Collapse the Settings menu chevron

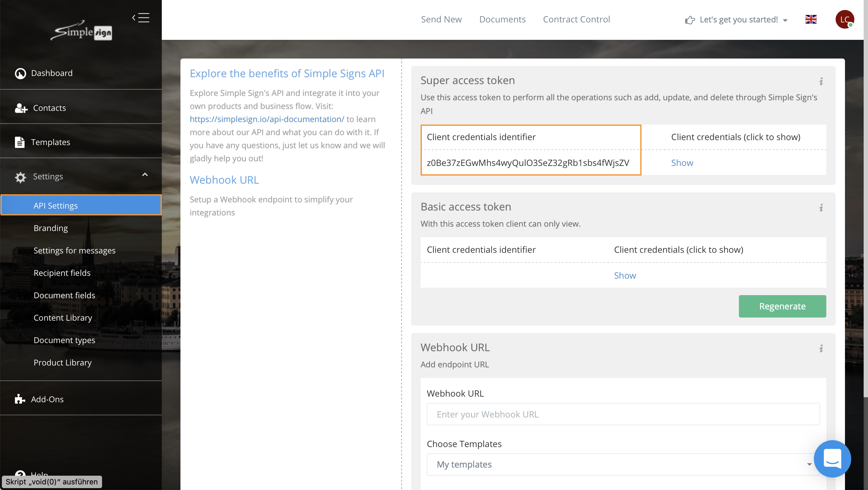(x=145, y=175)
